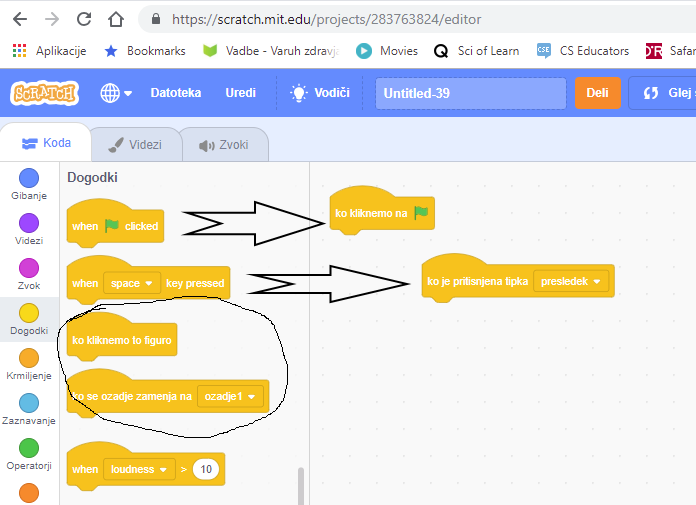Select the green Operatorji category
This screenshot has height=505, width=696.
pos(29,448)
